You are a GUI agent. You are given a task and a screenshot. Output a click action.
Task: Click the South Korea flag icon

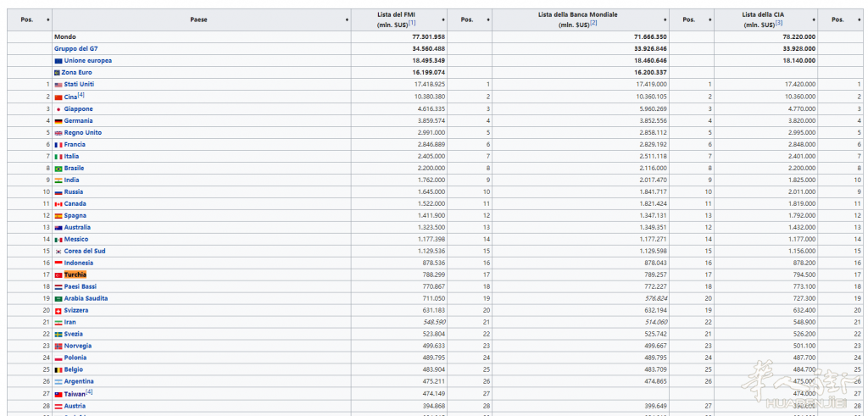pos(58,252)
